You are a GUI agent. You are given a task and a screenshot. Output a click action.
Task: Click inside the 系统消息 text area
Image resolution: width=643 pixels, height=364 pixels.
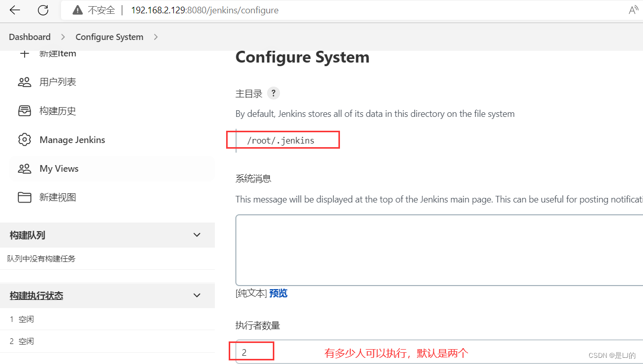439,250
